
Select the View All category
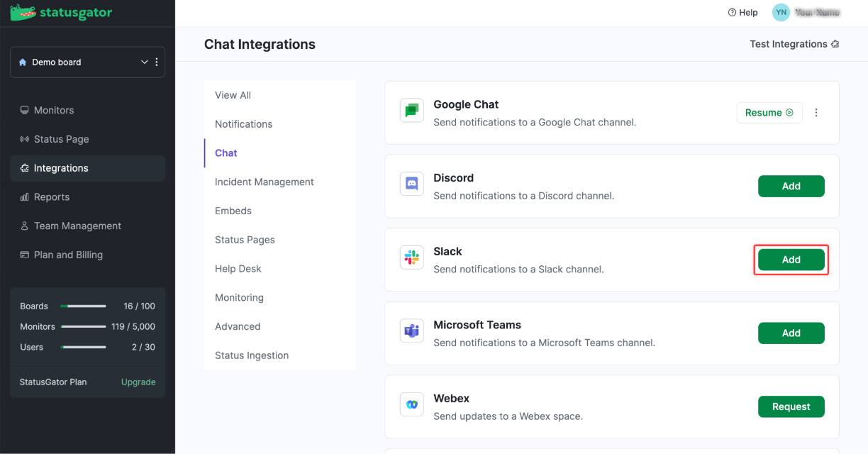coord(280,95)
